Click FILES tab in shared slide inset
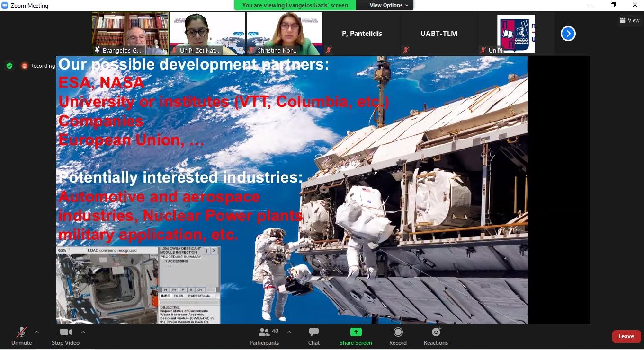This screenshot has height=350, width=644. coord(179,296)
